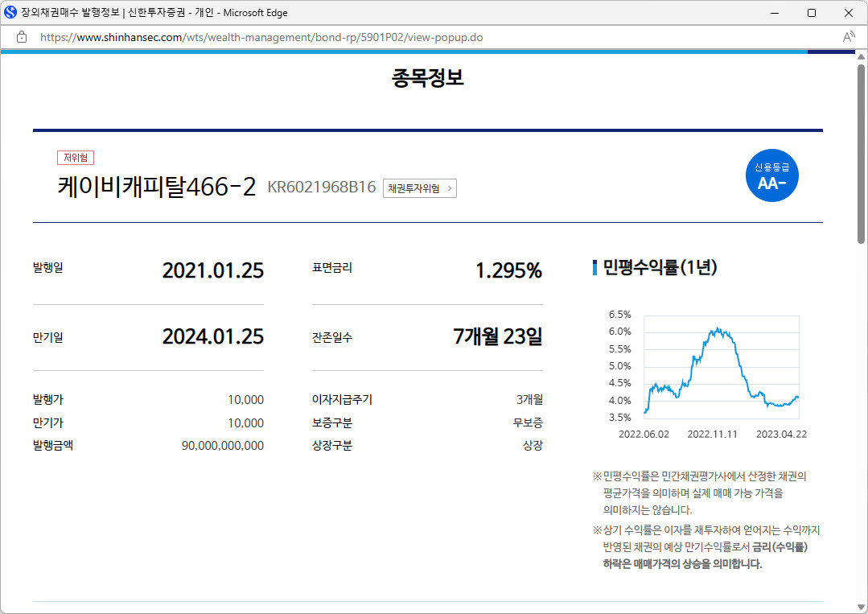Click the 종목정보 page heading
The height and width of the screenshot is (614, 868).
[x=427, y=77]
